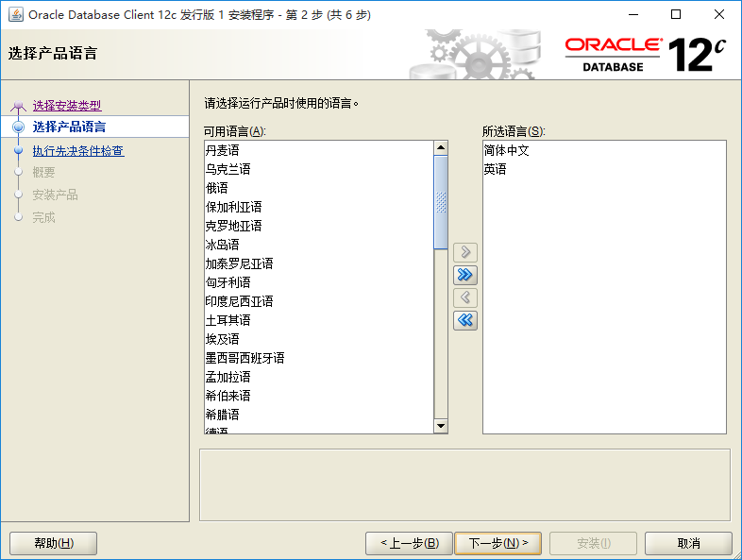This screenshot has width=742, height=560.
Task: Select 土耳其语 in available languages
Action: pyautogui.click(x=319, y=320)
